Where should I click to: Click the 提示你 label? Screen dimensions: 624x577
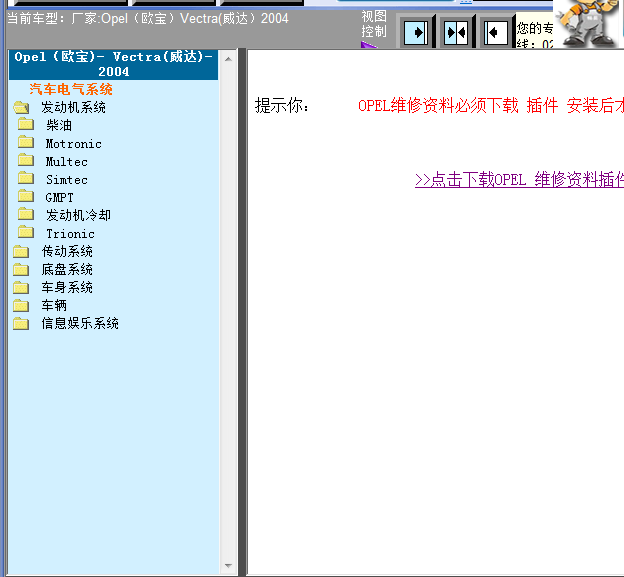(x=282, y=106)
